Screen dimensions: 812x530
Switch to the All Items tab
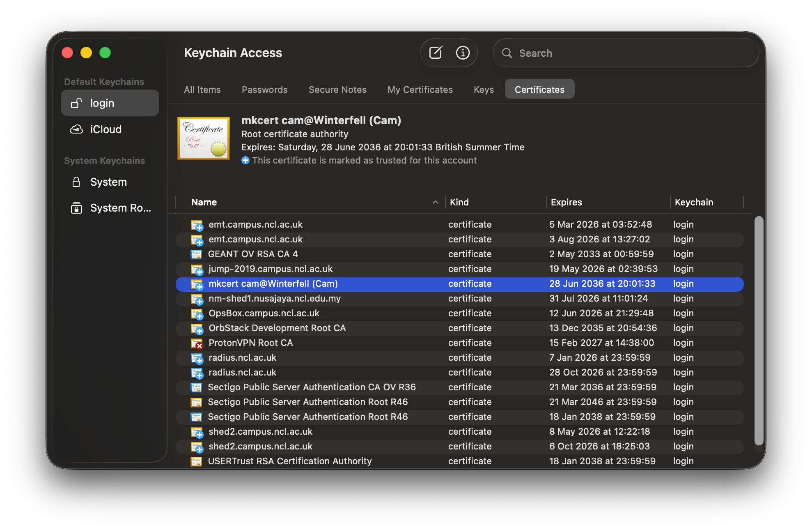(x=202, y=90)
